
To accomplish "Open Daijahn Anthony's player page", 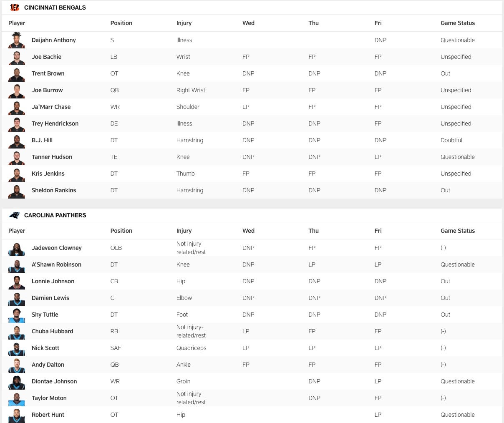I will [54, 40].
